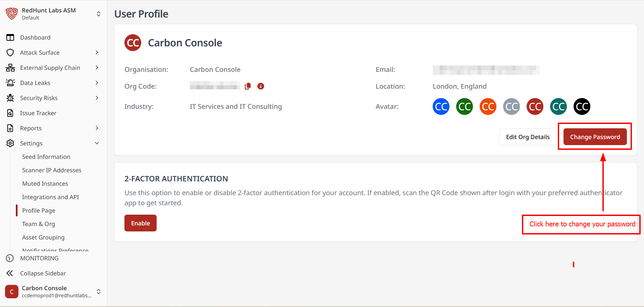Click the Edit Org Details button

[528, 137]
